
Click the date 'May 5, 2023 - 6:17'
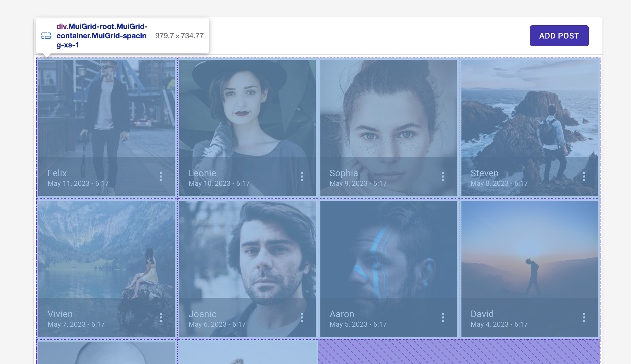tap(358, 324)
